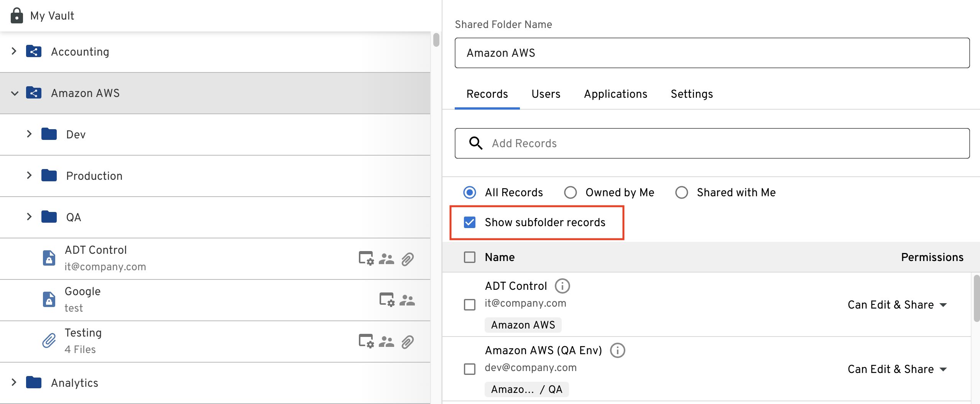Click the Name column header

coord(500,257)
